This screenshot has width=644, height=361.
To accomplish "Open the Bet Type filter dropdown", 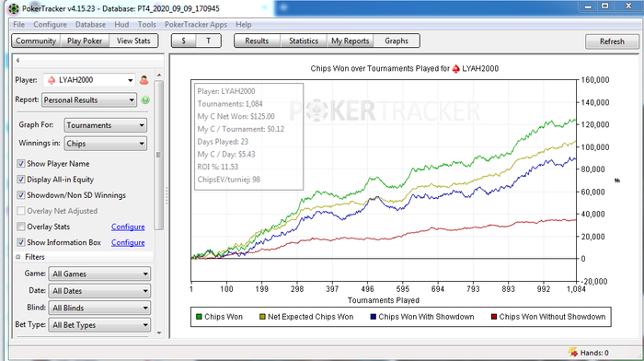I will [99, 325].
